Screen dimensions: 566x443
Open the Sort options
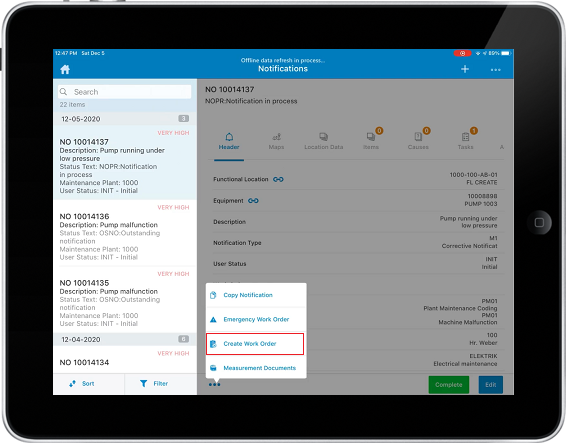82,383
